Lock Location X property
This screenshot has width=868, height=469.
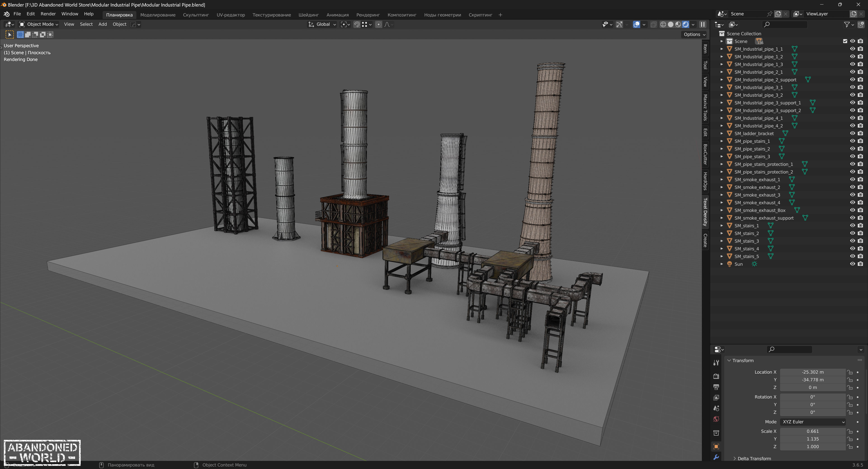(850, 372)
